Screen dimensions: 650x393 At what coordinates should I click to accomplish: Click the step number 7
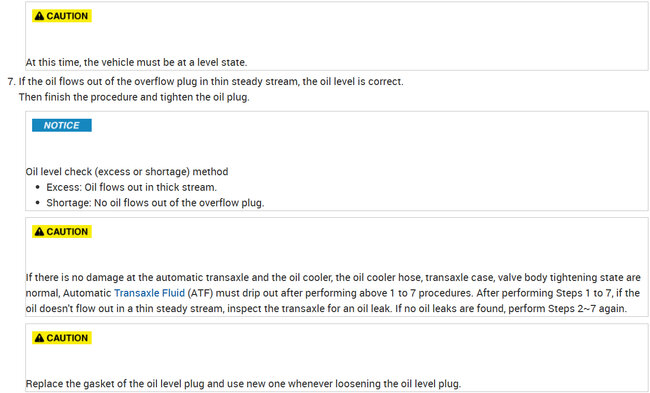[x=11, y=81]
